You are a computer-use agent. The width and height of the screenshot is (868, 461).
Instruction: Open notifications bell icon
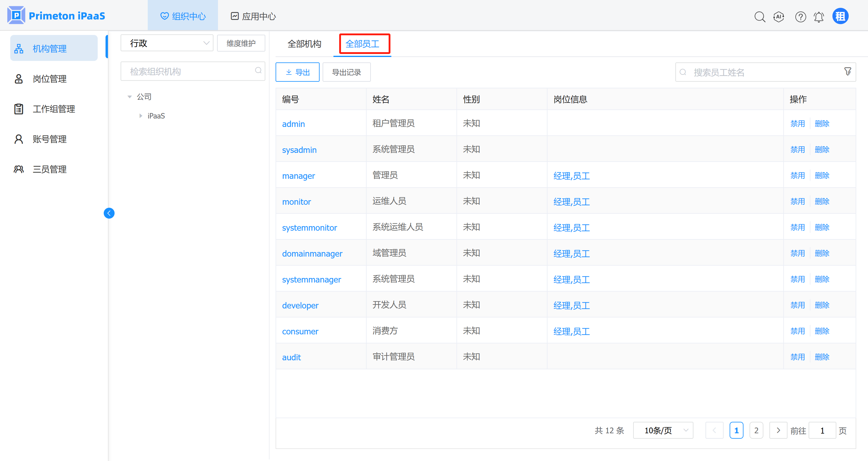click(x=819, y=16)
